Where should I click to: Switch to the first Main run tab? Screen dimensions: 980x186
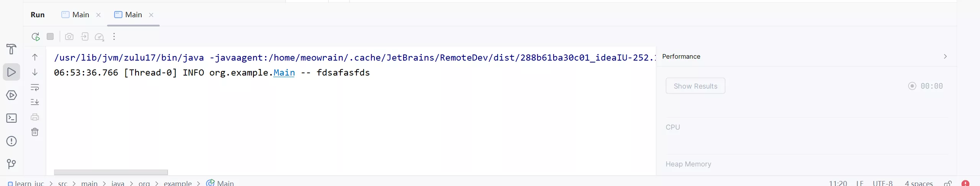click(x=76, y=15)
